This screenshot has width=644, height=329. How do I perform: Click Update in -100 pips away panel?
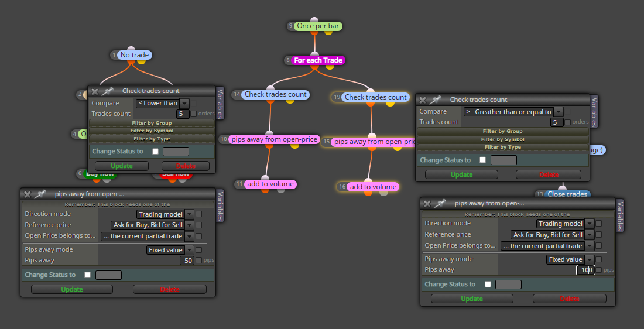472,299
